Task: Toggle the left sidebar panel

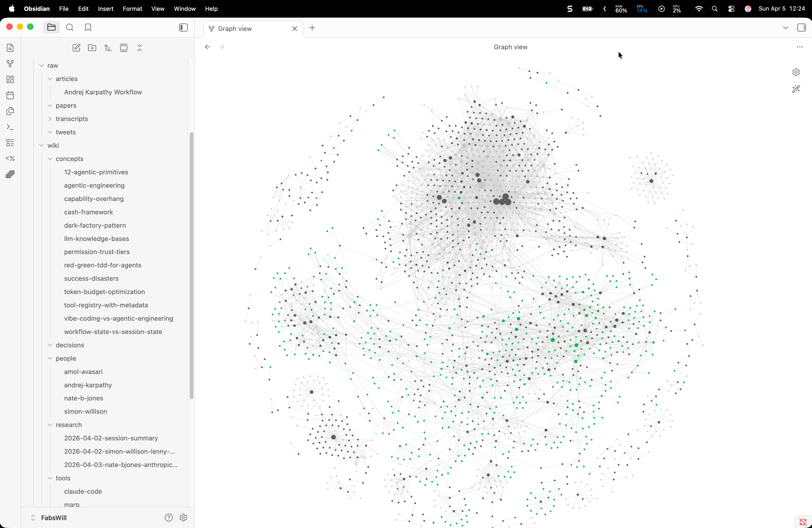Action: point(183,27)
